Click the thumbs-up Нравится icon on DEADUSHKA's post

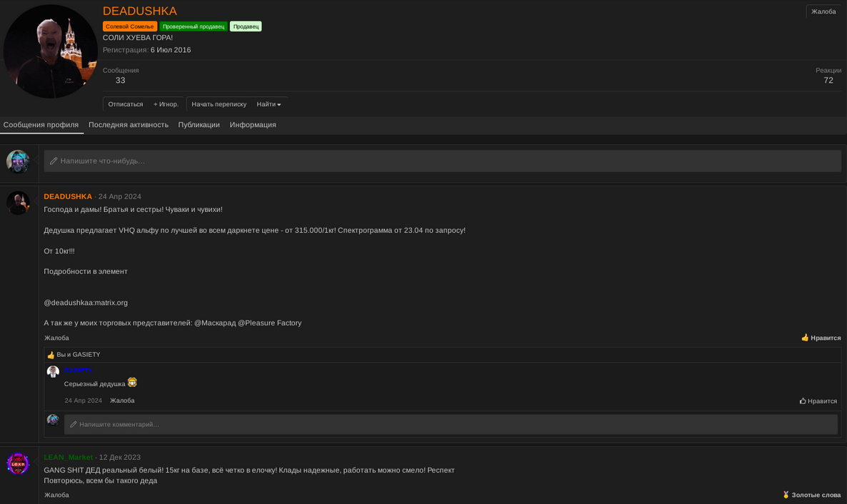point(805,338)
